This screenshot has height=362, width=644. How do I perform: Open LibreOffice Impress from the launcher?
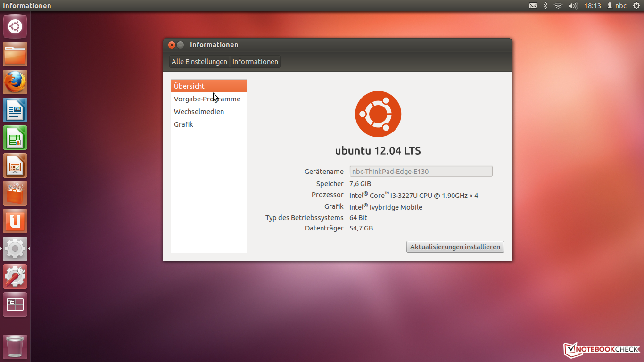tap(15, 165)
